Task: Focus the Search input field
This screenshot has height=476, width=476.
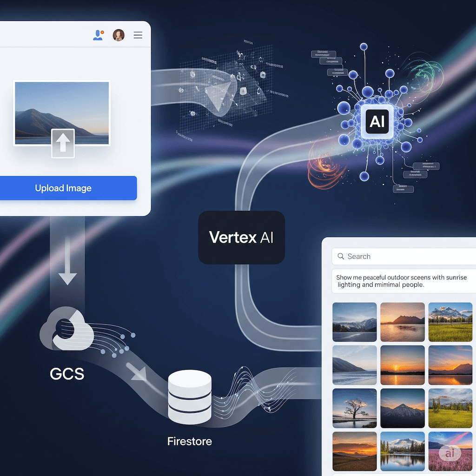Action: (x=404, y=257)
